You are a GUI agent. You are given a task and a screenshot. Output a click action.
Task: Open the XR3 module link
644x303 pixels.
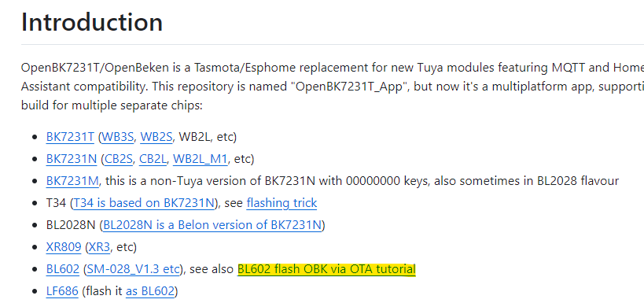[x=99, y=247]
